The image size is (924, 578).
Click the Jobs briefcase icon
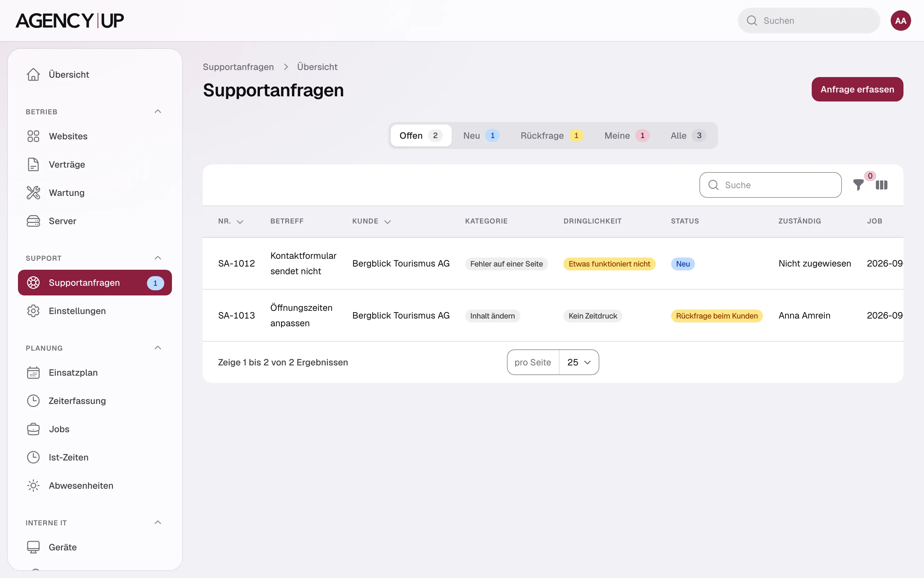click(33, 429)
